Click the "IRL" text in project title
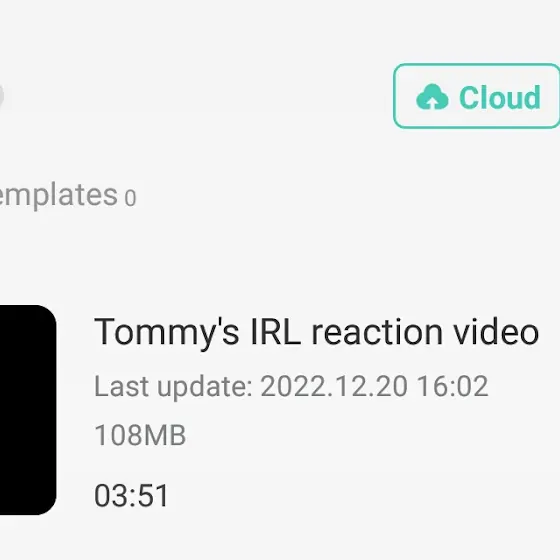560x560 pixels. tap(275, 332)
